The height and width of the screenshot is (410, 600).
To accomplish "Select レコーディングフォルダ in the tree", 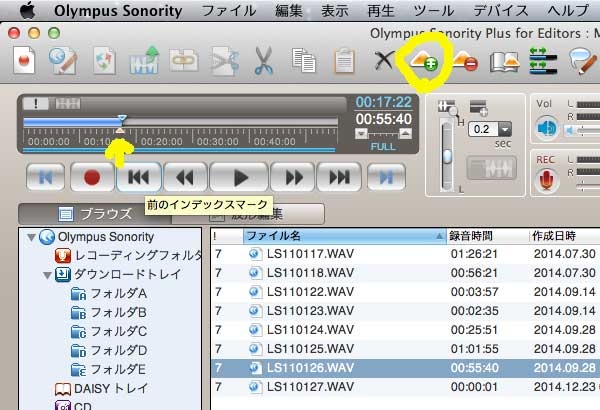I will point(129,255).
